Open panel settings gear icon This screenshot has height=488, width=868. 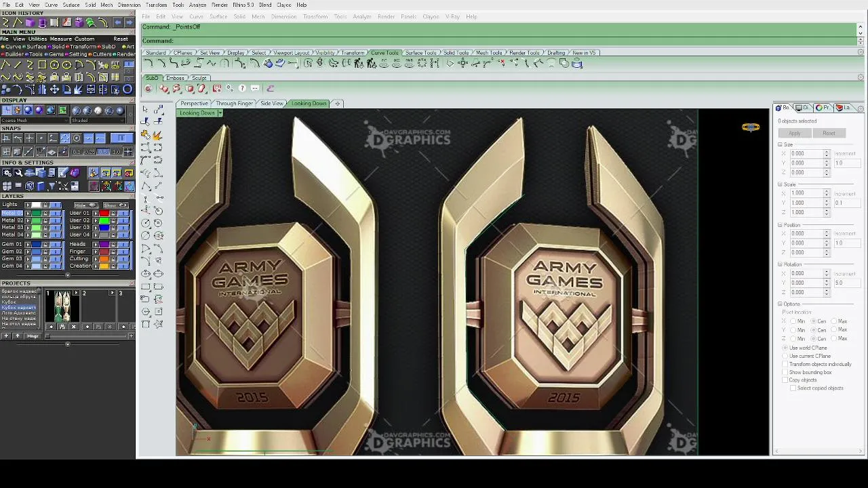[861, 108]
